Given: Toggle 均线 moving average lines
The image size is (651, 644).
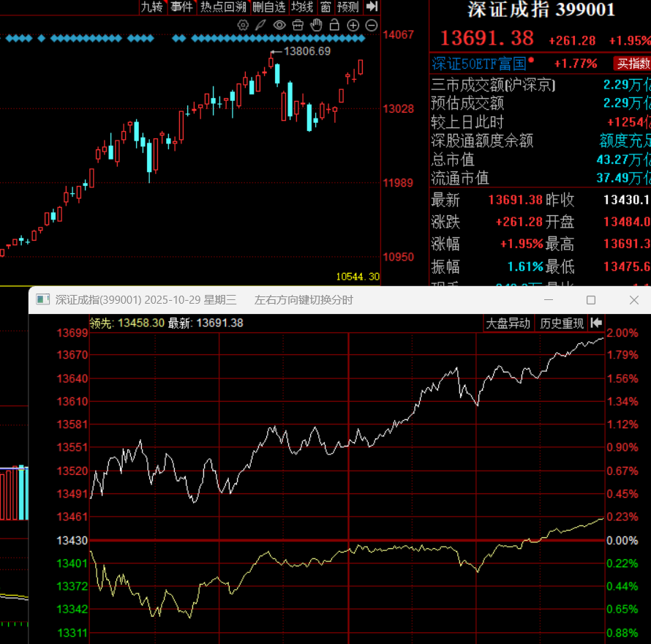Looking at the screenshot, I should (302, 7).
